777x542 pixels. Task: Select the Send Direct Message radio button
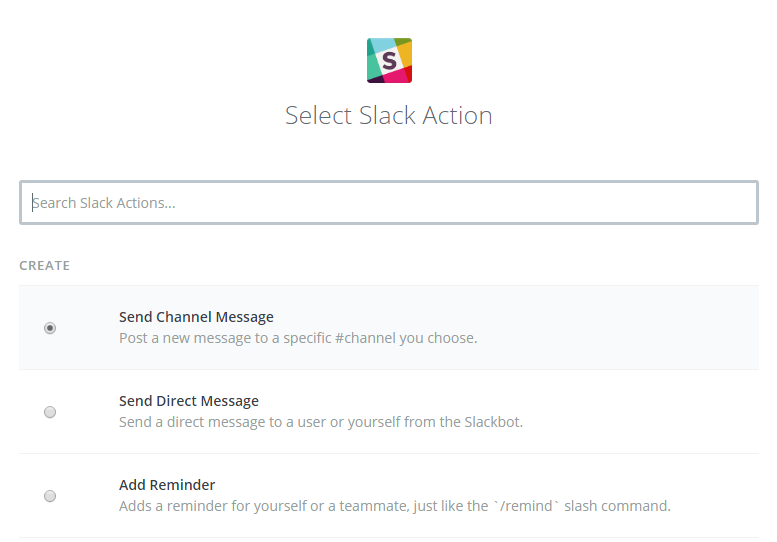pos(50,412)
